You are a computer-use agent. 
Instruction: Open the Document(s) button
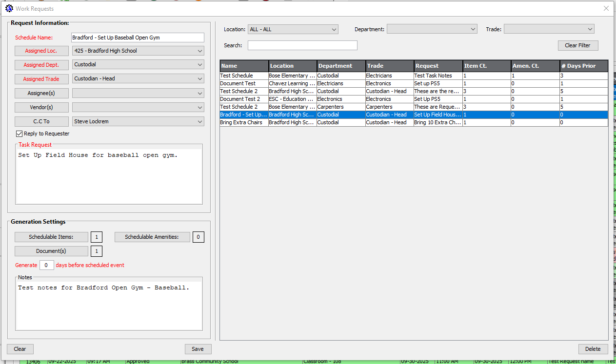[x=51, y=251]
